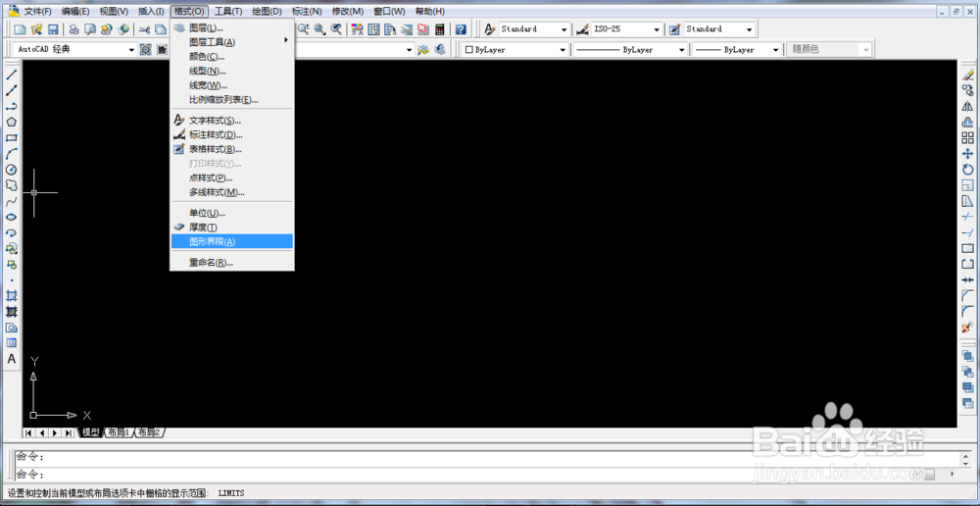The width and height of the screenshot is (980, 506).
Task: Switch to the 布局2 tab
Action: [149, 432]
